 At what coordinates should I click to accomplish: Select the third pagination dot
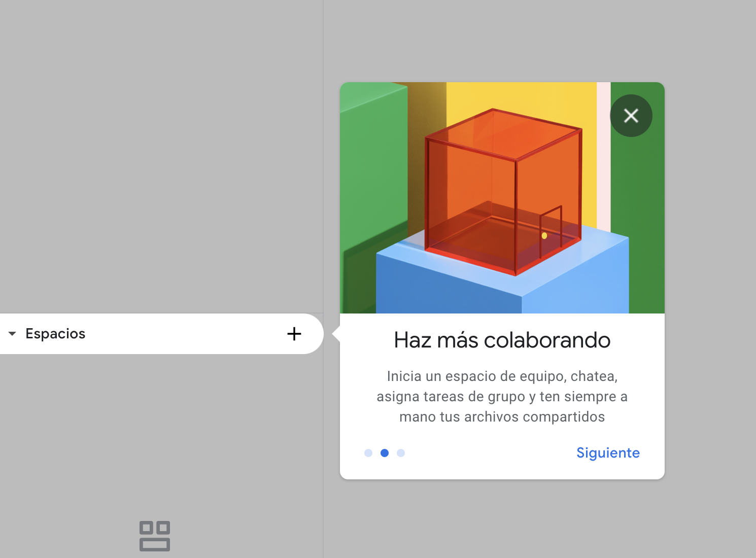point(401,453)
